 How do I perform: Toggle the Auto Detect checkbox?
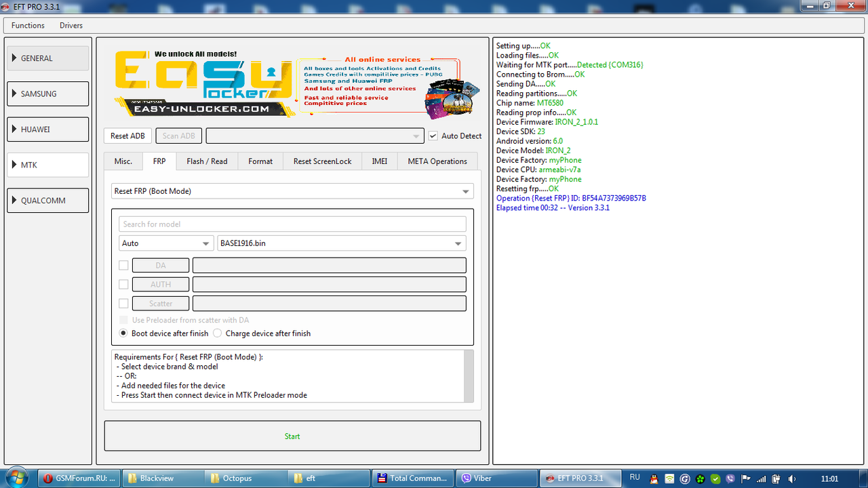coord(433,136)
